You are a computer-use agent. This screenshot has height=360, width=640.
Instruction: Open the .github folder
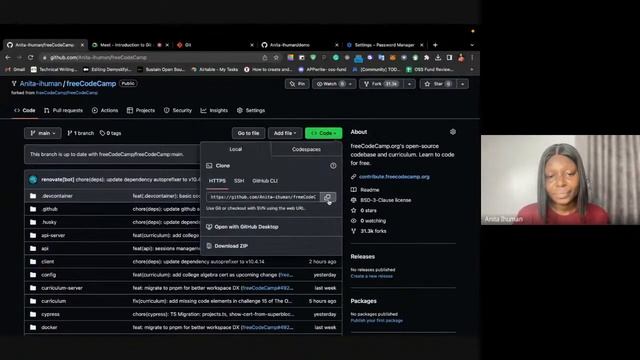[49, 209]
